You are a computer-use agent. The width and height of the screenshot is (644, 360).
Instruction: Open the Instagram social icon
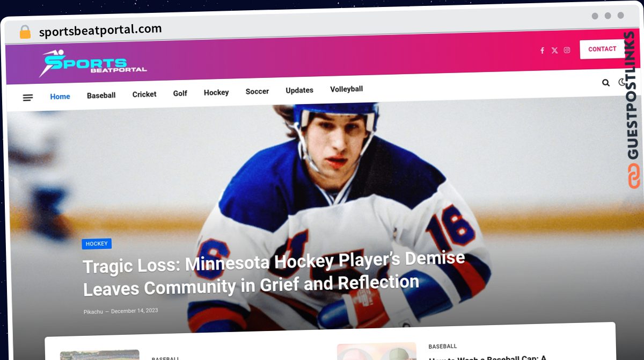coord(567,50)
